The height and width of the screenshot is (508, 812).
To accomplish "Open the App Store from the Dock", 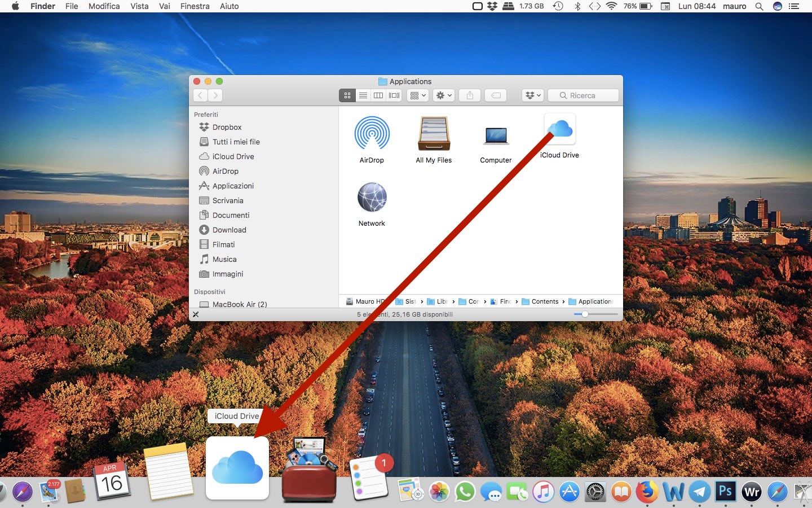I will point(569,492).
